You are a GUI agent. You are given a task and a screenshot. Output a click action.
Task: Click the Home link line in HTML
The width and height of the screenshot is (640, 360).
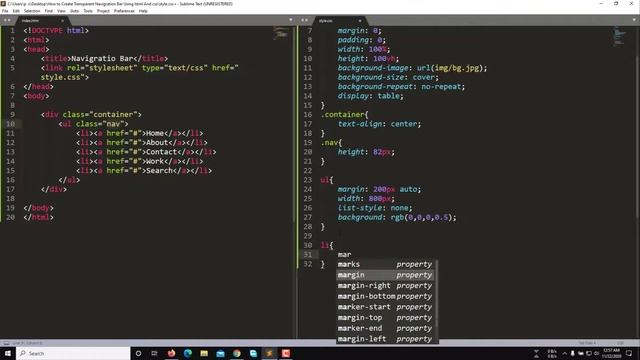click(139, 133)
